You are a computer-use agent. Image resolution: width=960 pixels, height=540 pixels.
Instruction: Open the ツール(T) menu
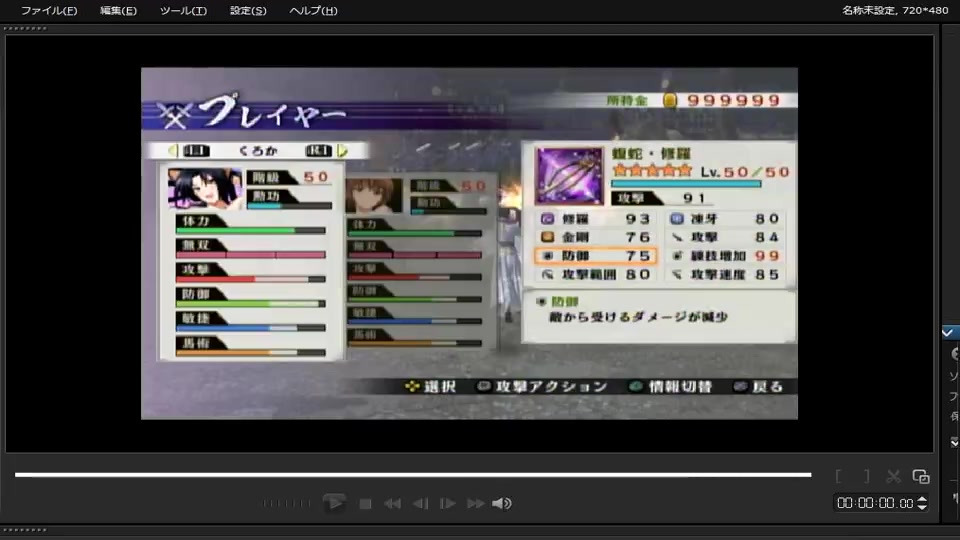click(183, 10)
